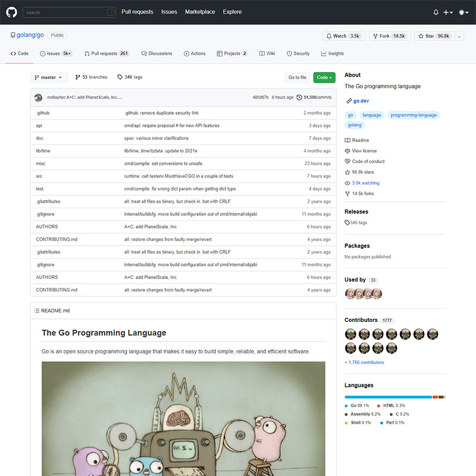Image resolution: width=476 pixels, height=476 pixels.
Task: Open the go.dev website link
Action: pos(361,101)
